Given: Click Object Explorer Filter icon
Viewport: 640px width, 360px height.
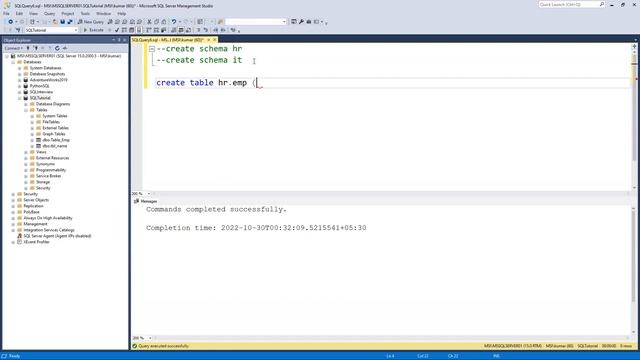Looking at the screenshot, I should coord(50,48).
